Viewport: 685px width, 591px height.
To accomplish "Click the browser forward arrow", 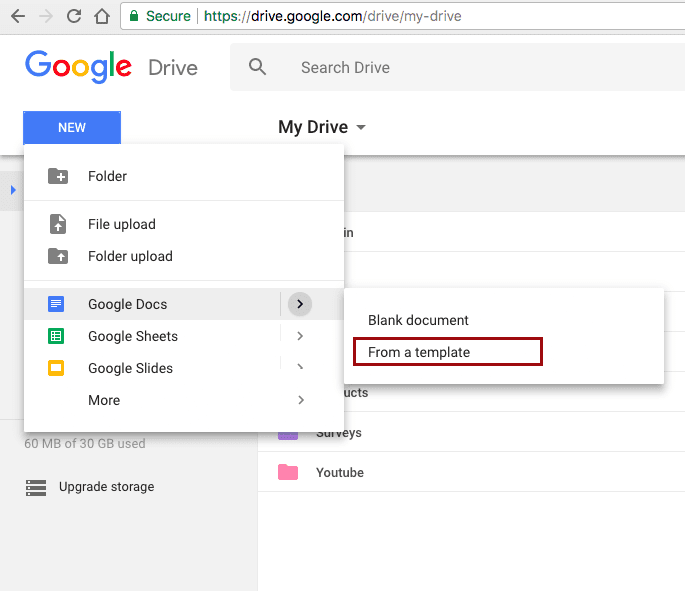I will tap(45, 16).
